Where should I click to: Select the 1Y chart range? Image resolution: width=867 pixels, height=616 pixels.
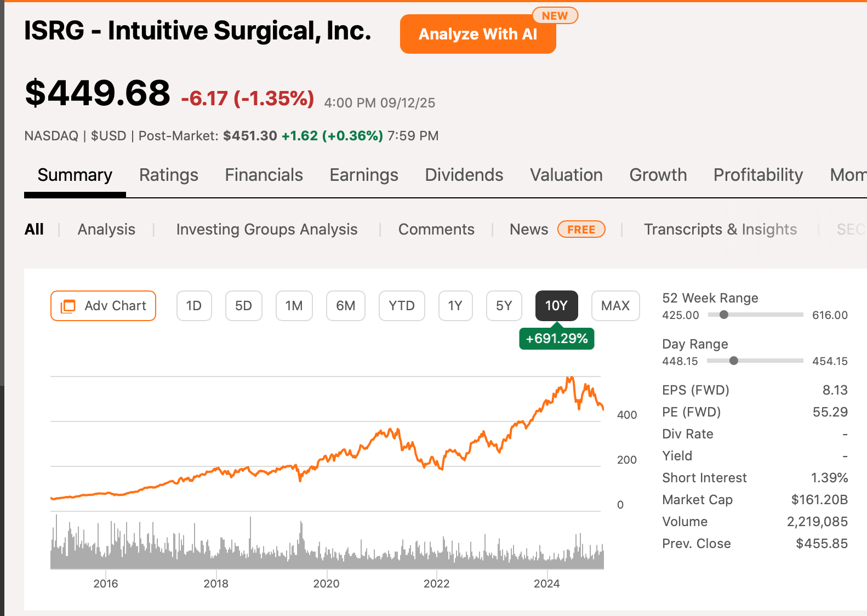(x=455, y=306)
